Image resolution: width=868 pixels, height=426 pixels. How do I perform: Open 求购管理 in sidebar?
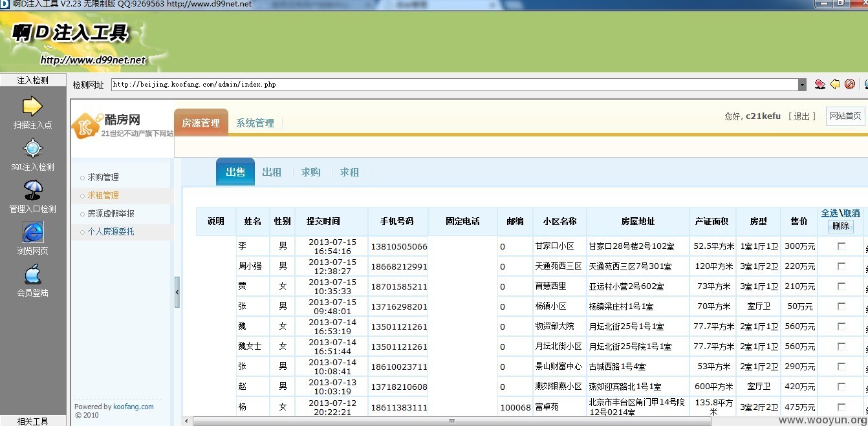103,177
